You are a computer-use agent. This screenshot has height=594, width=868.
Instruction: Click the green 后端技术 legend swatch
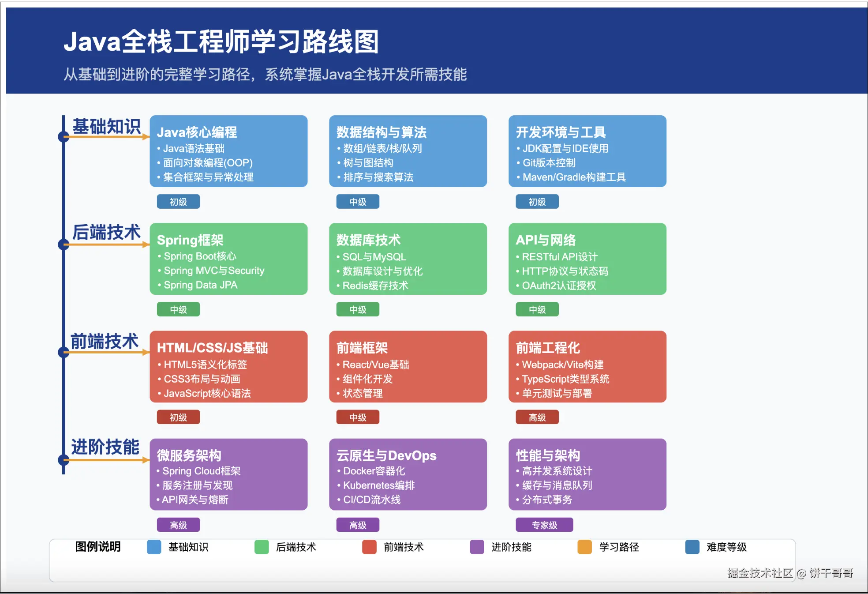pos(262,547)
